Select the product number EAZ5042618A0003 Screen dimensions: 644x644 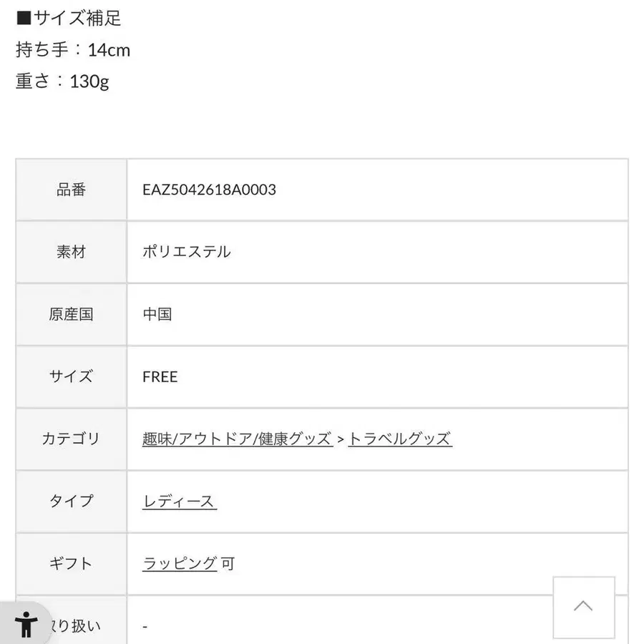210,190
